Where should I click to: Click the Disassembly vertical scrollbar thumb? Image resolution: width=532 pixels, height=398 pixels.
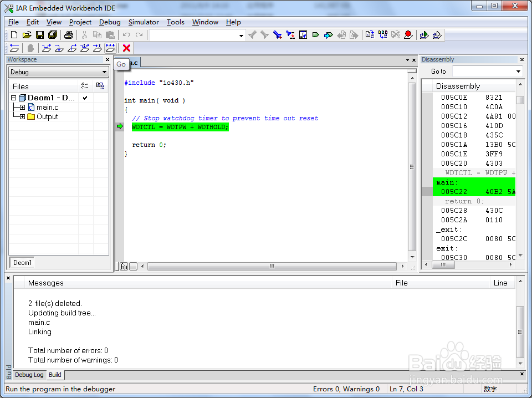click(520, 100)
